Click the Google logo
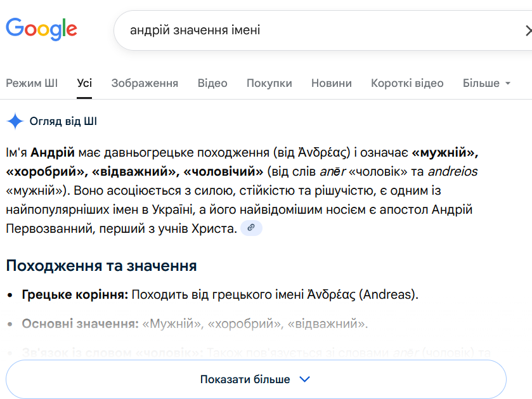Viewport: 532px width, 399px height. [41, 29]
